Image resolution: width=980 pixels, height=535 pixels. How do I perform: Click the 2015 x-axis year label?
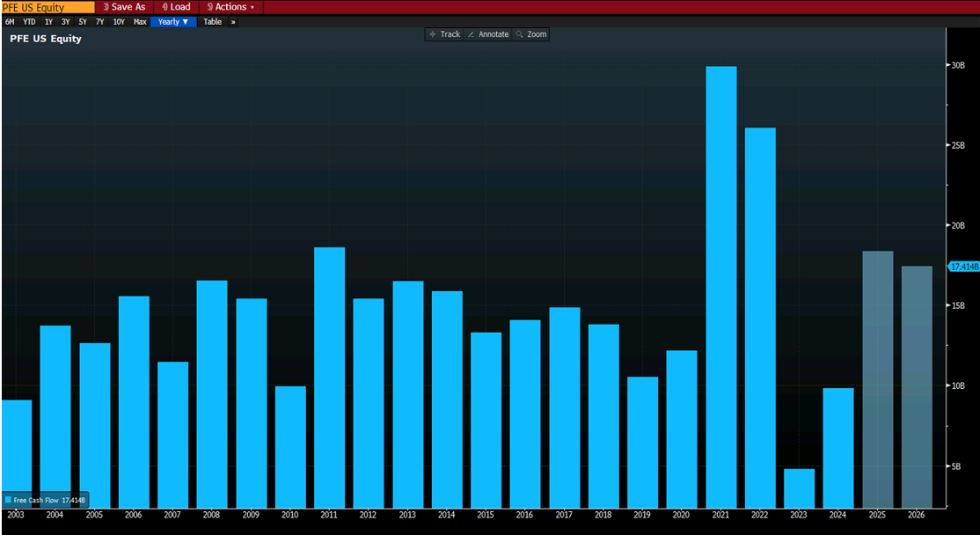coord(486,515)
